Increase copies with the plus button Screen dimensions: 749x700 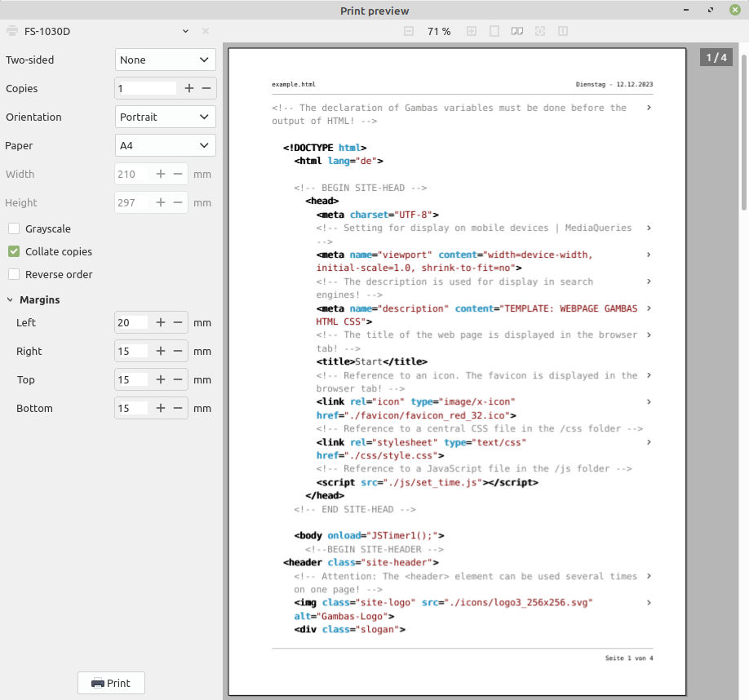point(189,88)
